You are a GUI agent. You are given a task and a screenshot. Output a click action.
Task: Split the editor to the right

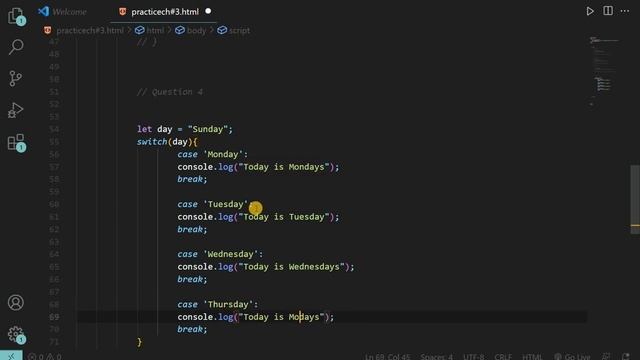point(608,11)
